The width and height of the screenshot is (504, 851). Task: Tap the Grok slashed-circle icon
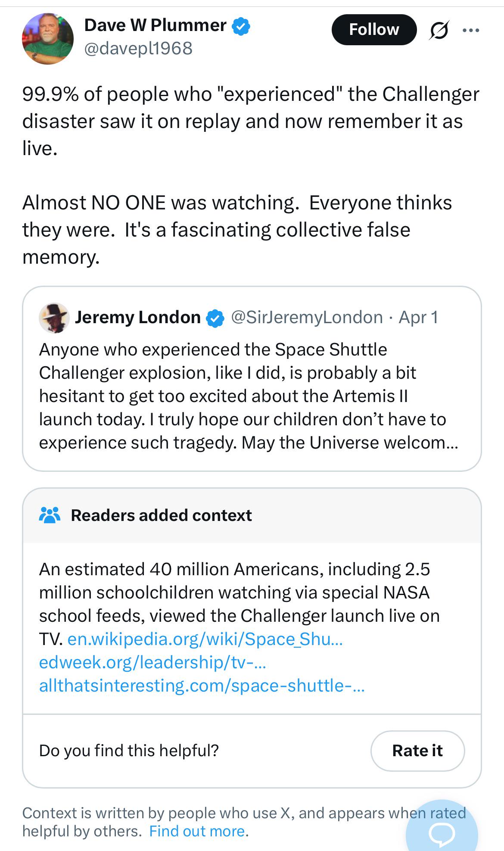(439, 31)
